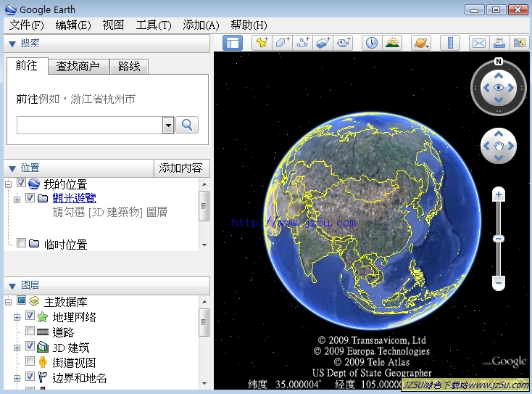Click the 添加内容 button

click(x=181, y=168)
